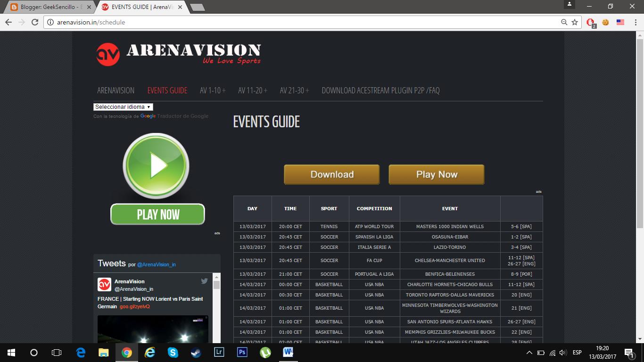Click the tweet video thumbnail
This screenshot has height=362, width=644.
point(153,329)
